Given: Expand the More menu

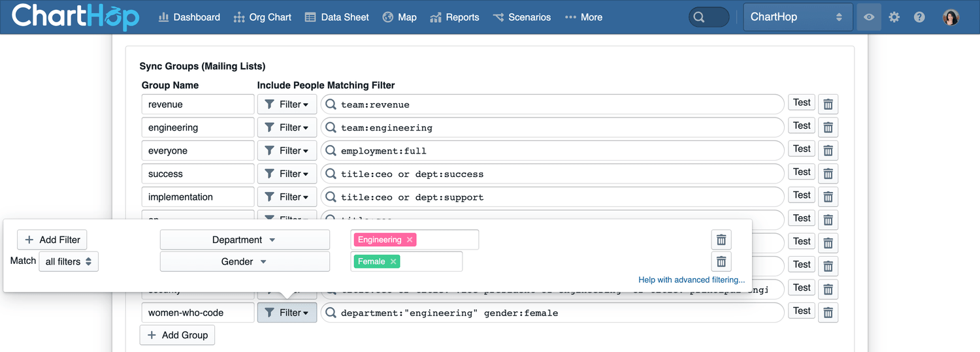Looking at the screenshot, I should click(x=583, y=17).
